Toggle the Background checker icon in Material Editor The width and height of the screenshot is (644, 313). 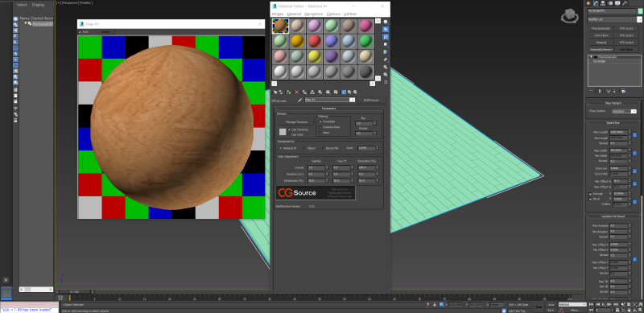pos(386,37)
